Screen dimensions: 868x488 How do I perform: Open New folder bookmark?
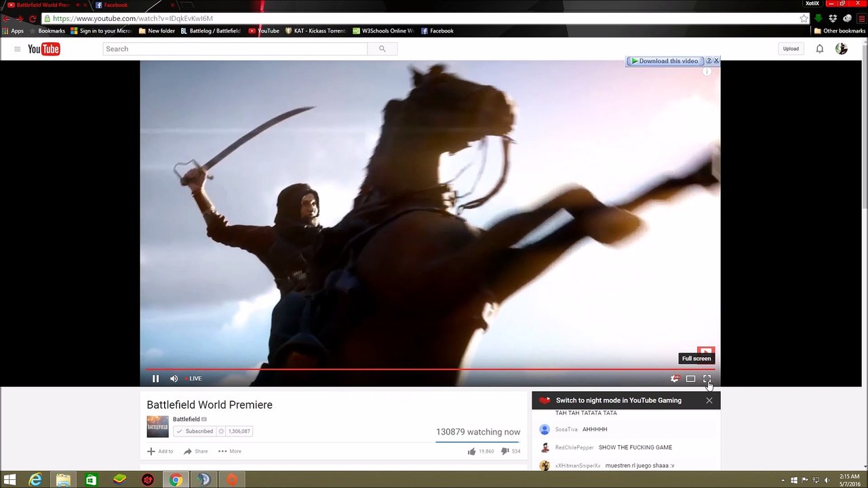[157, 30]
